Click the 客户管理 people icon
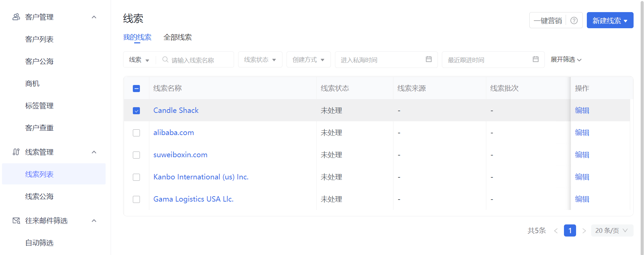This screenshot has width=644, height=255. [x=16, y=17]
